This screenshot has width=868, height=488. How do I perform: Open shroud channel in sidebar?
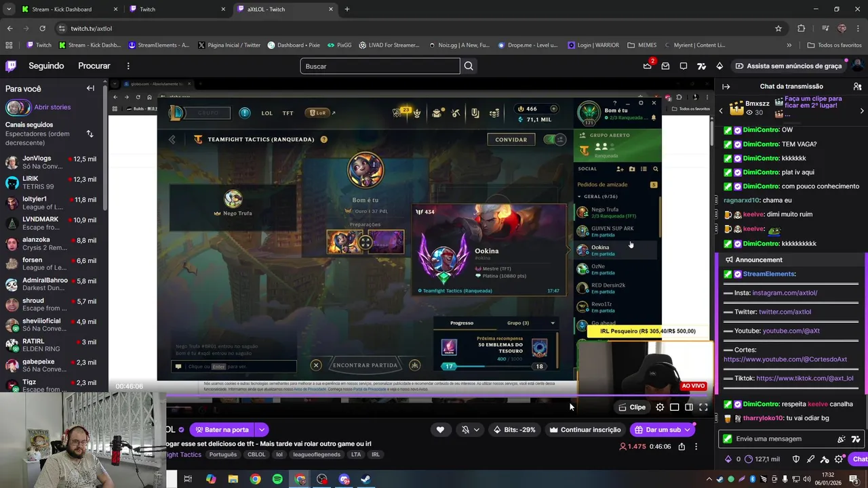52,304
